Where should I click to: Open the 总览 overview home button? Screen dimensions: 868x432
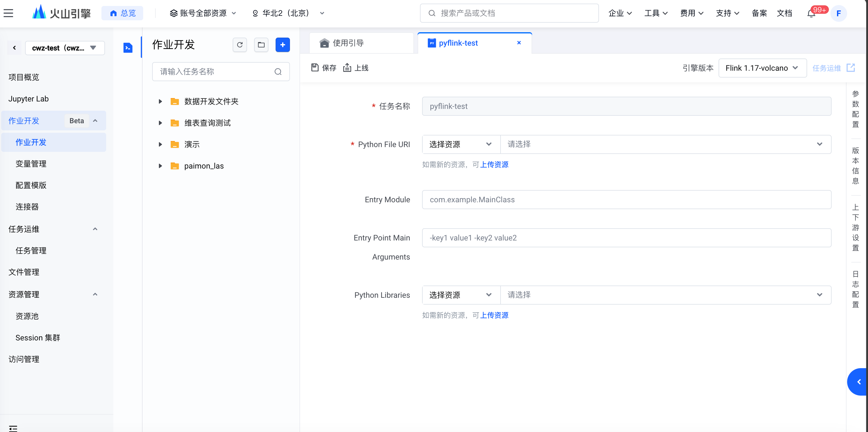[122, 13]
